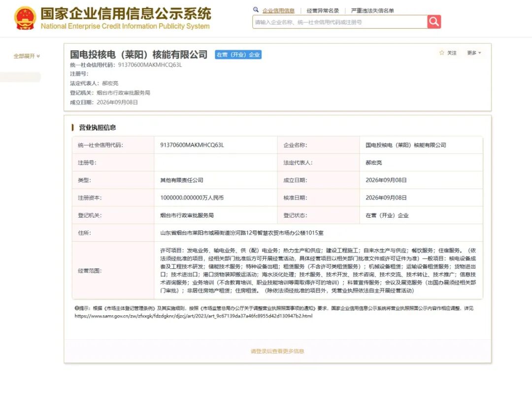This screenshot has height=393, width=532.
Task: Click the 成立日期 table value 2026年09月08日
Action: (x=386, y=180)
